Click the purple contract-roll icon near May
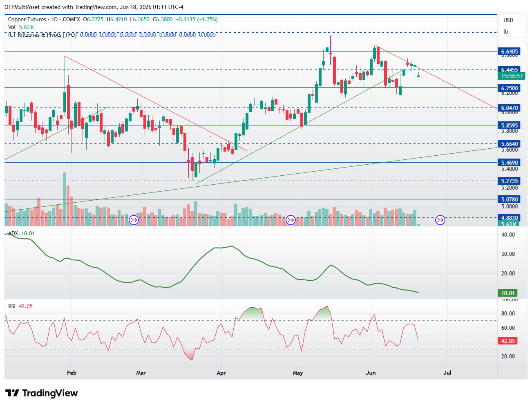 pos(291,220)
